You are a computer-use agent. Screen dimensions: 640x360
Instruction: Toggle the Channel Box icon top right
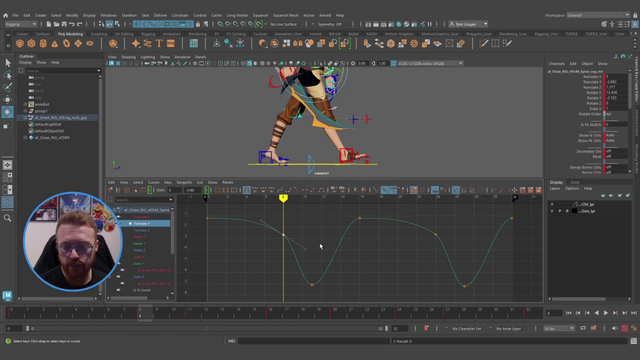coord(635,24)
